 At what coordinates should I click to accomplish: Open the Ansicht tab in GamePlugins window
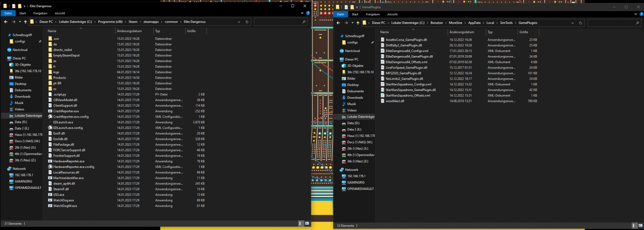tap(392, 14)
